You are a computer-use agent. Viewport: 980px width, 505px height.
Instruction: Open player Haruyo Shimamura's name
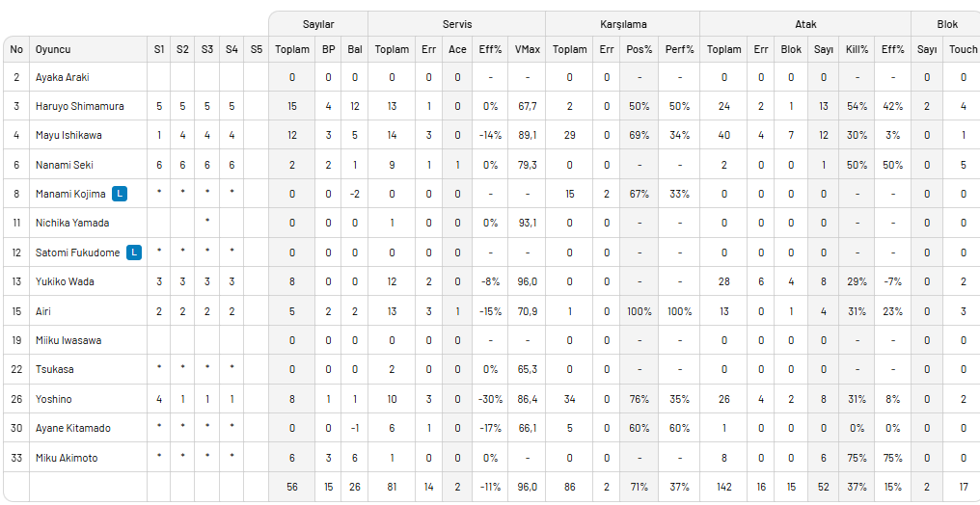click(x=79, y=106)
